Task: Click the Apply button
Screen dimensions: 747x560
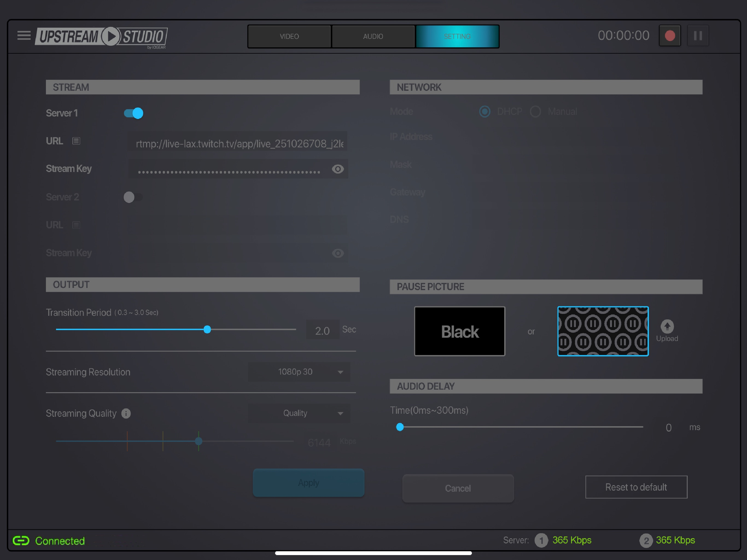Action: tap(308, 483)
